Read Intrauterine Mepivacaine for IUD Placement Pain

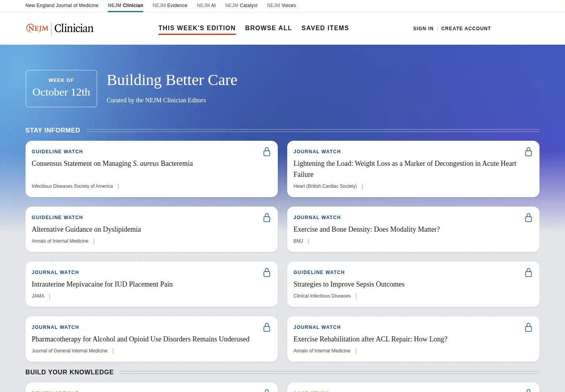click(x=102, y=284)
